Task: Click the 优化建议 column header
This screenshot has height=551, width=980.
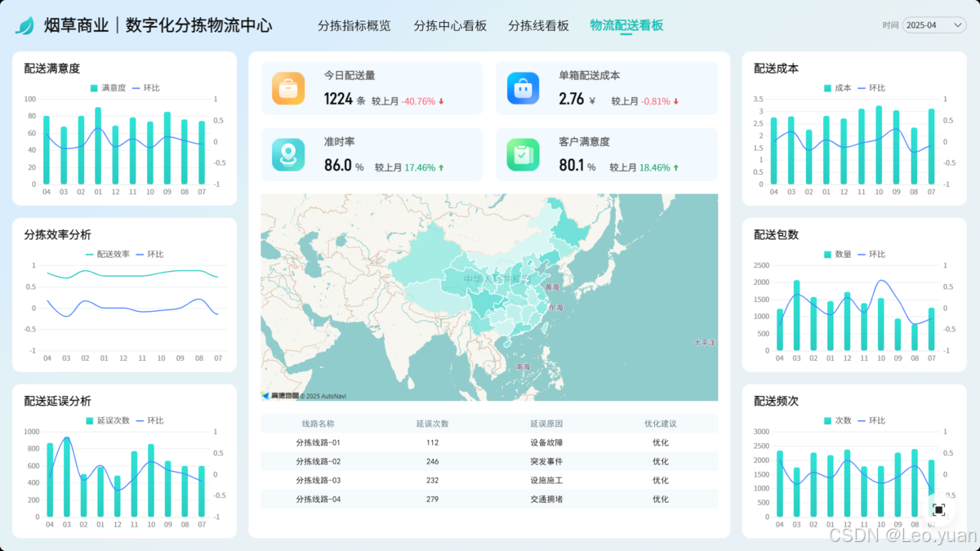Action: tap(661, 424)
